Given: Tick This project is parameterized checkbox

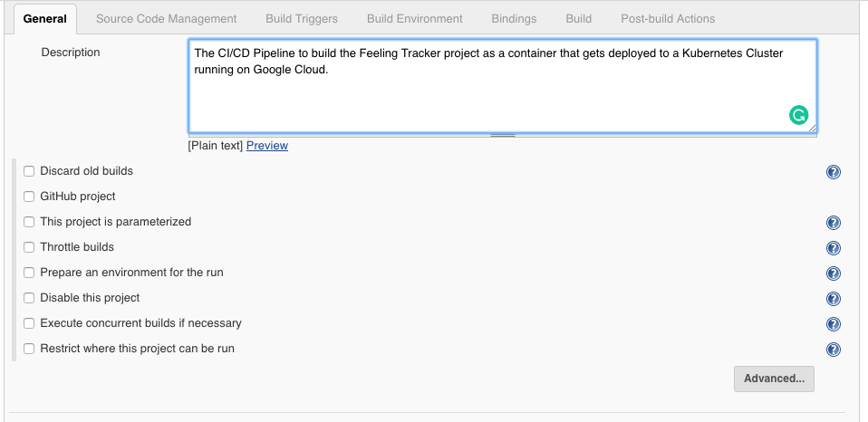Looking at the screenshot, I should (29, 222).
